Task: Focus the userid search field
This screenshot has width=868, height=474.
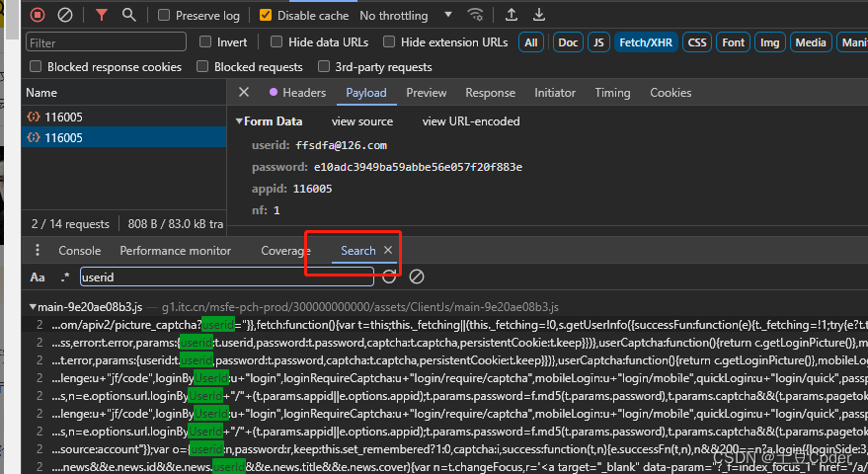Action: tap(227, 276)
